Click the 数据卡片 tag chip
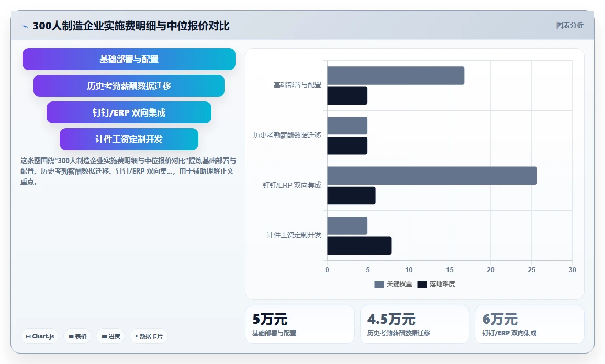 pos(149,336)
